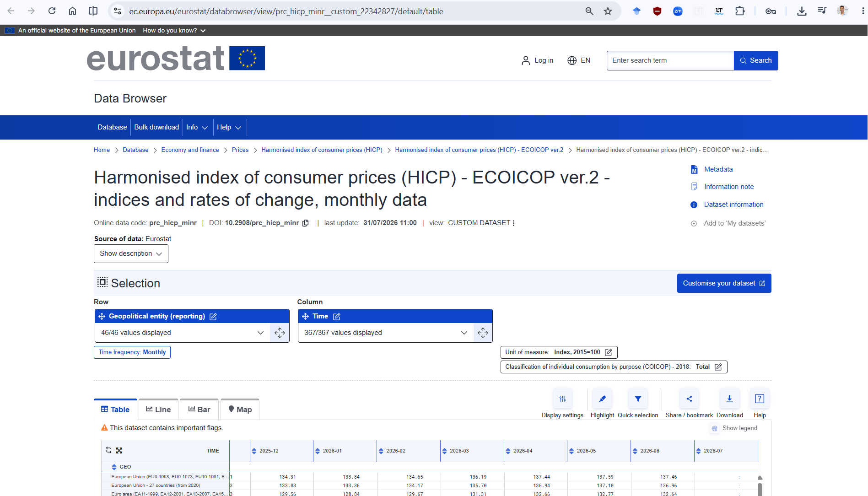Screen dimensions: 868x496
Task: Click the browser address bar
Action: coord(352,11)
